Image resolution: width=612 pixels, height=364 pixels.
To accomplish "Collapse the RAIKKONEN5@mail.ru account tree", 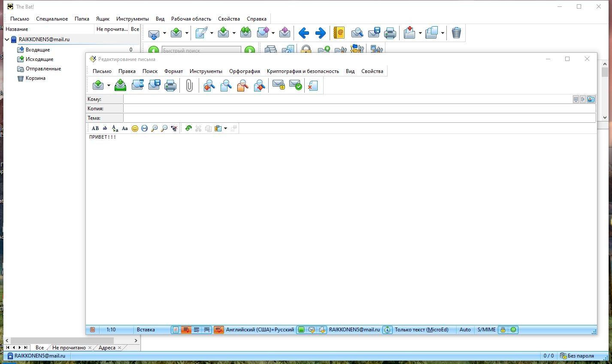I will point(7,39).
